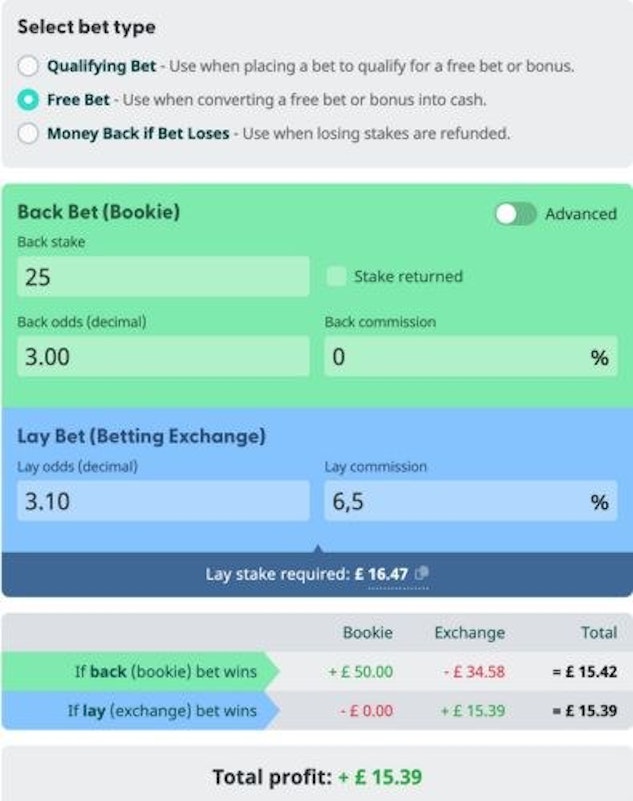Click the percent sign in Back commission
The image size is (633, 801).
point(599,357)
